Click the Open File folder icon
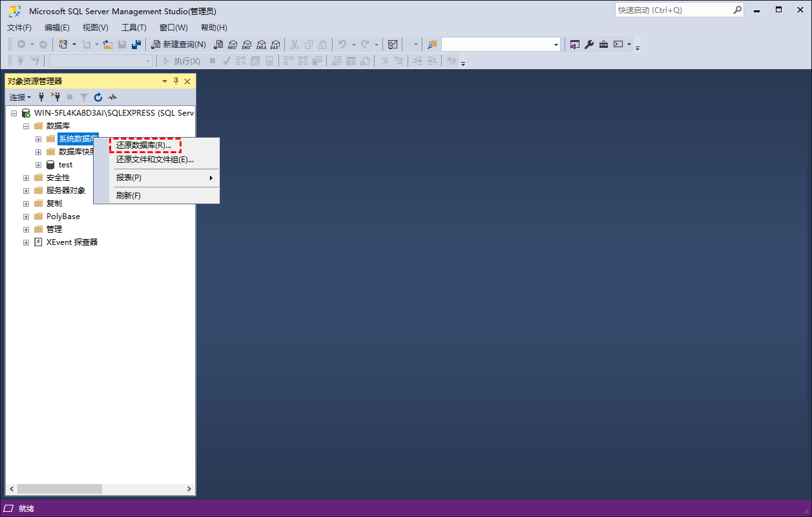Viewport: 812px width, 517px height. pyautogui.click(x=108, y=45)
